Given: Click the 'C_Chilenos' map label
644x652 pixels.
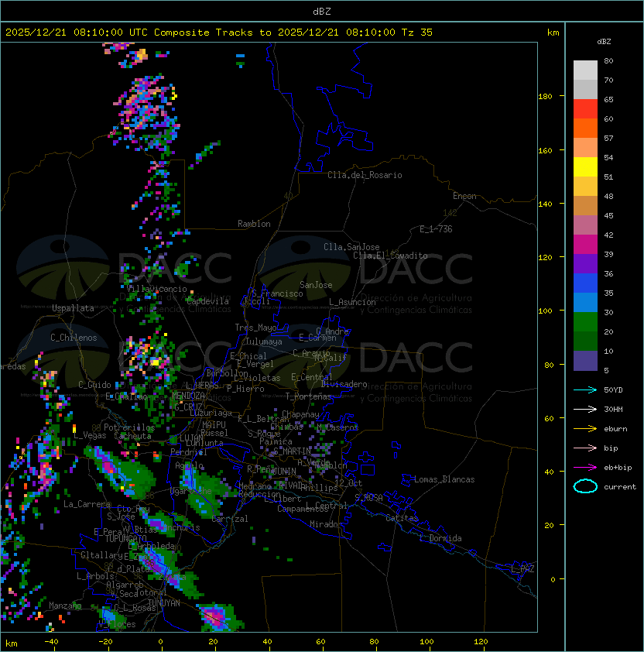Looking at the screenshot, I should [74, 338].
